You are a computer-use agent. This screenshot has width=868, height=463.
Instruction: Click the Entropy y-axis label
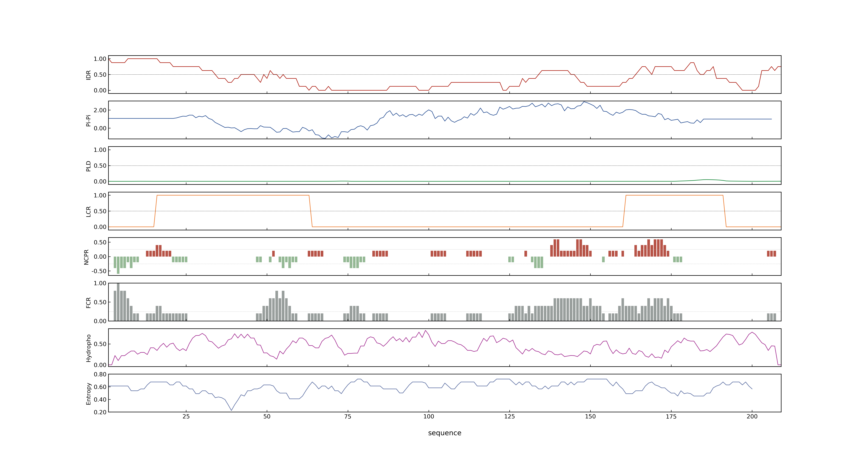[88, 393]
